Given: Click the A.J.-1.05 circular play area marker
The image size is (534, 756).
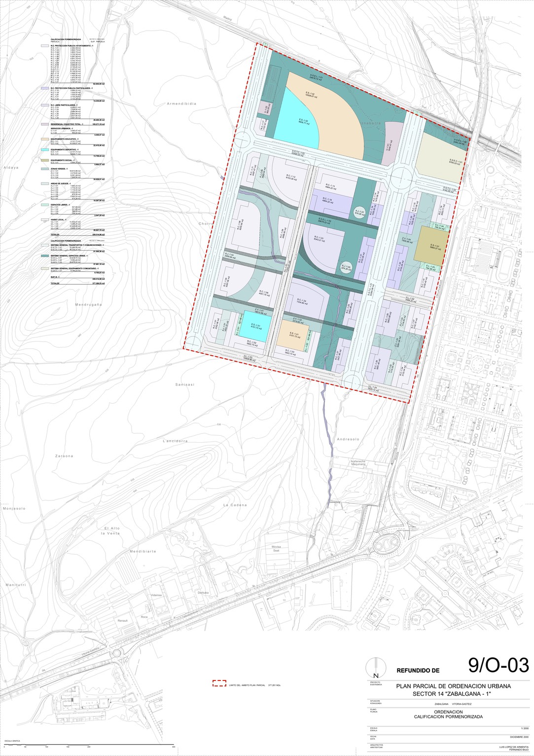Looking at the screenshot, I should coord(346,268).
